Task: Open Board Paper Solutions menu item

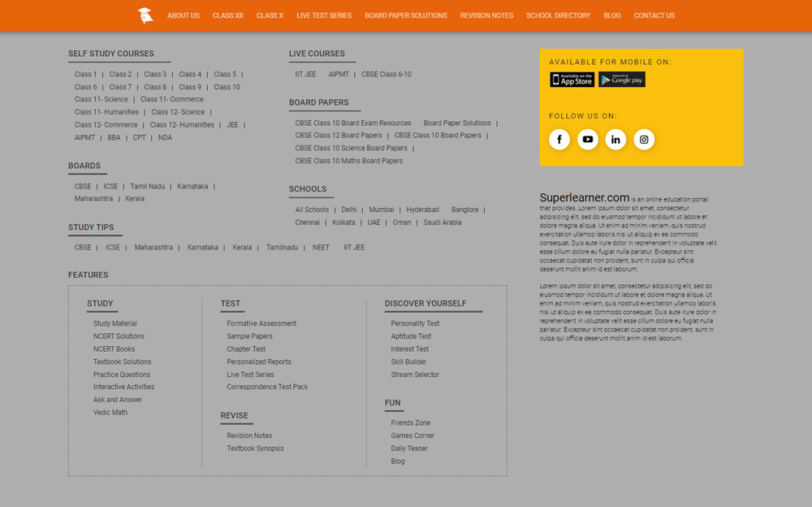Action: point(406,15)
